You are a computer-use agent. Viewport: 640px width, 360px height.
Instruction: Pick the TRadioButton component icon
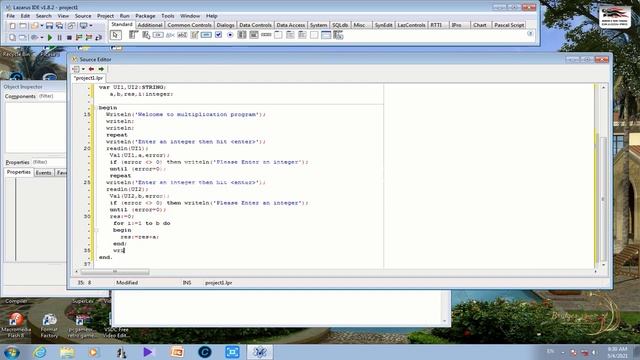point(230,35)
